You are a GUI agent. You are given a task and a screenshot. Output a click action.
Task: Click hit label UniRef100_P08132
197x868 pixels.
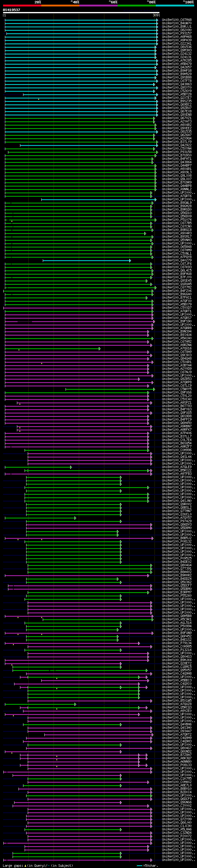tap(177, 542)
